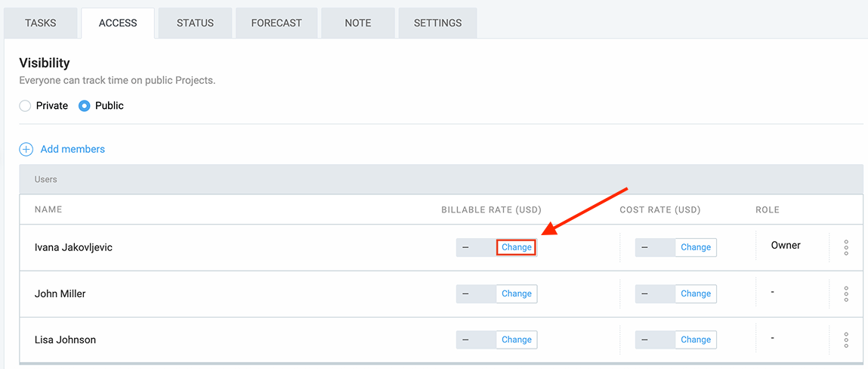The image size is (868, 369).
Task: Open the Note tab
Action: [357, 23]
